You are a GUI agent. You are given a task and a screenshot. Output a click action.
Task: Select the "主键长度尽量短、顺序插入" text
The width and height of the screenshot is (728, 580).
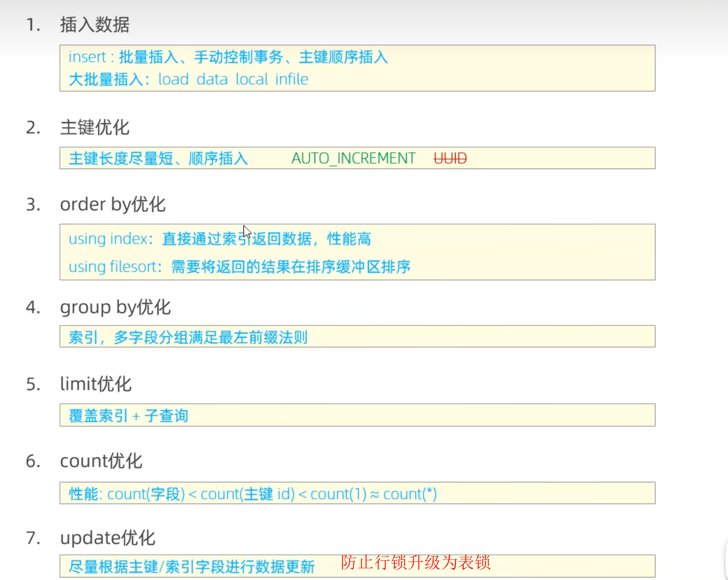pyautogui.click(x=158, y=159)
